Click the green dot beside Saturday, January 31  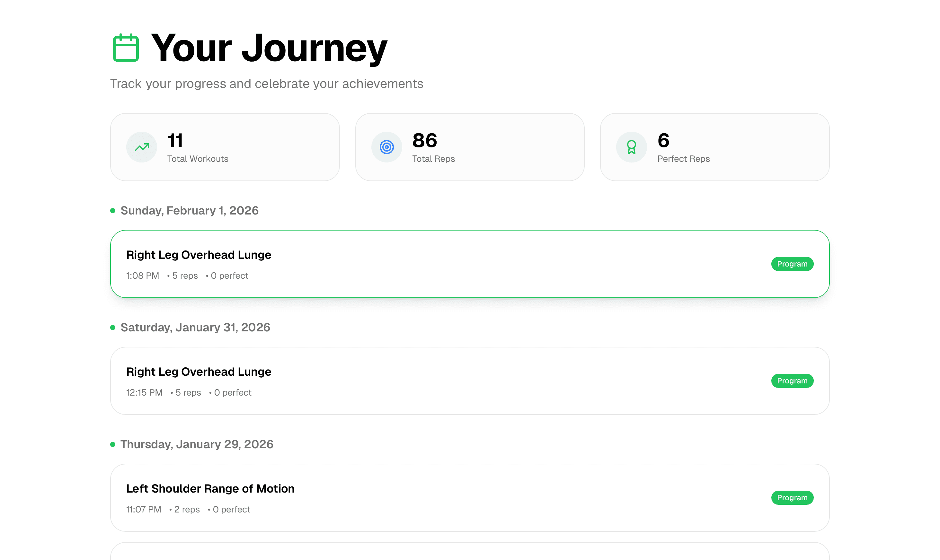(x=112, y=328)
